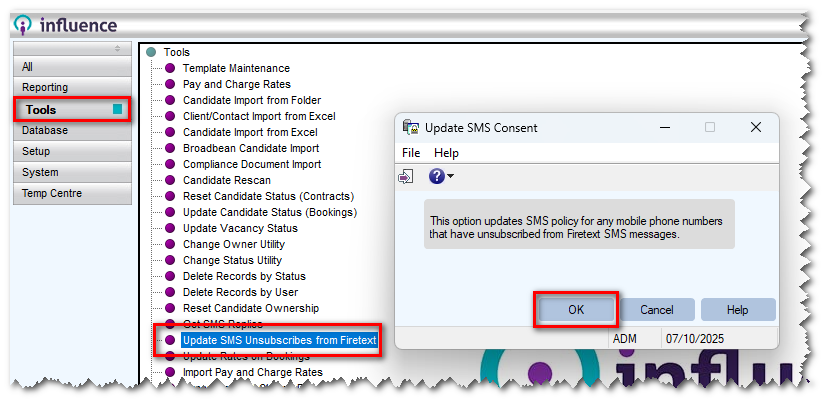The width and height of the screenshot is (828, 405).
Task: Switch to the Database sidebar section
Action: [72, 130]
